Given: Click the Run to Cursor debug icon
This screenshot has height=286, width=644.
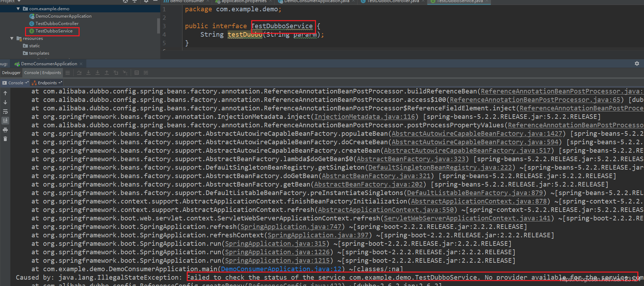Looking at the screenshot, I should pos(125,73).
